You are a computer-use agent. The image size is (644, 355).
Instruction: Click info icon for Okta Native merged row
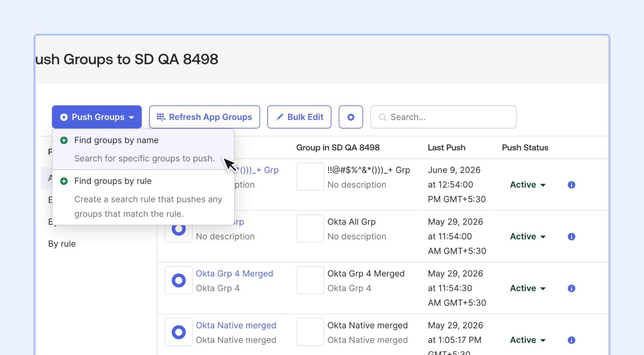click(x=572, y=340)
